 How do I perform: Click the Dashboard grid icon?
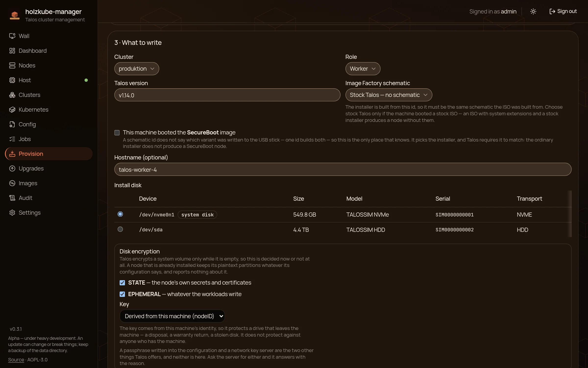click(12, 51)
